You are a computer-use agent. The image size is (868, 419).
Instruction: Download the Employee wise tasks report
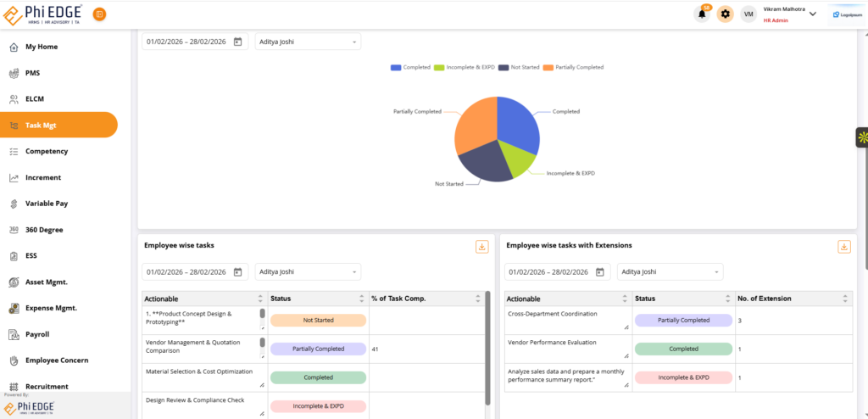click(481, 246)
